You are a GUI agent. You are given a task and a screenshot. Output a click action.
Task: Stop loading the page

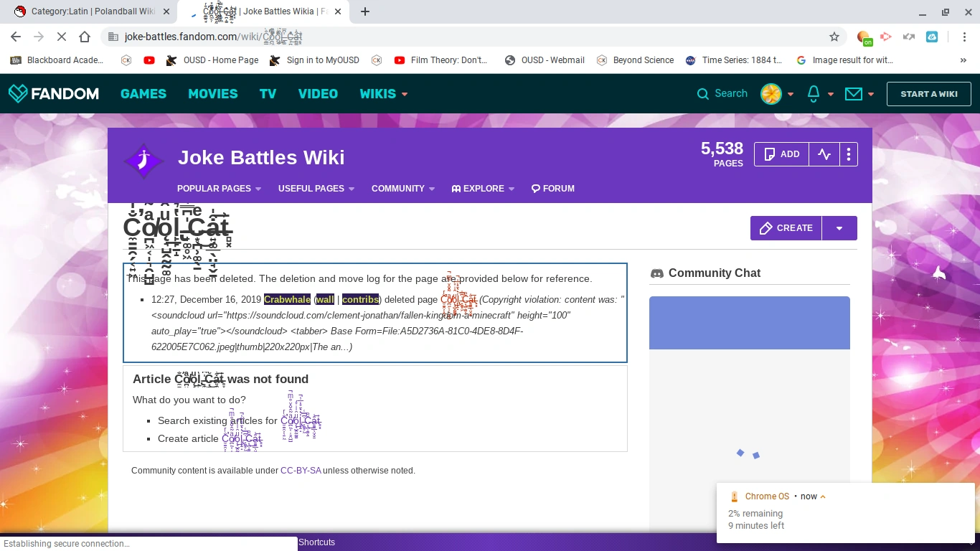[60, 37]
